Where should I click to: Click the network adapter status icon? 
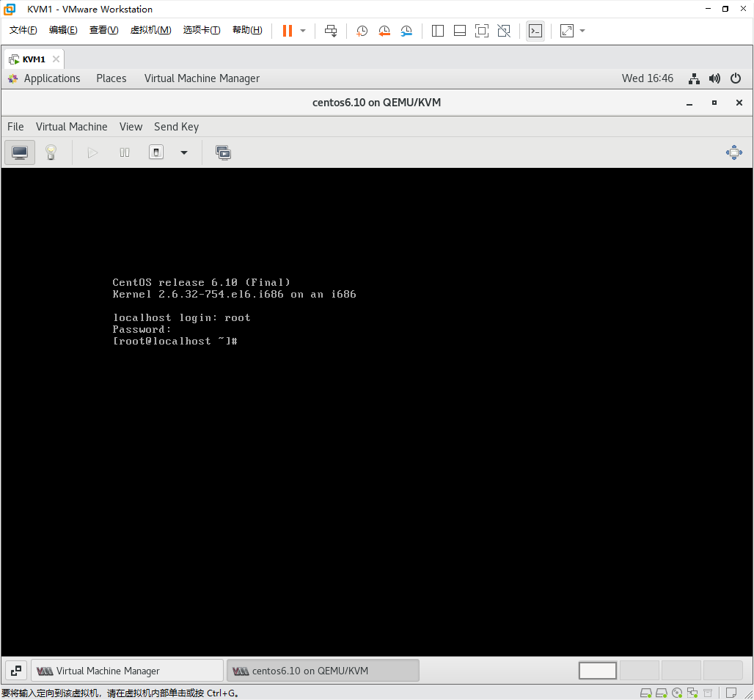(x=692, y=693)
